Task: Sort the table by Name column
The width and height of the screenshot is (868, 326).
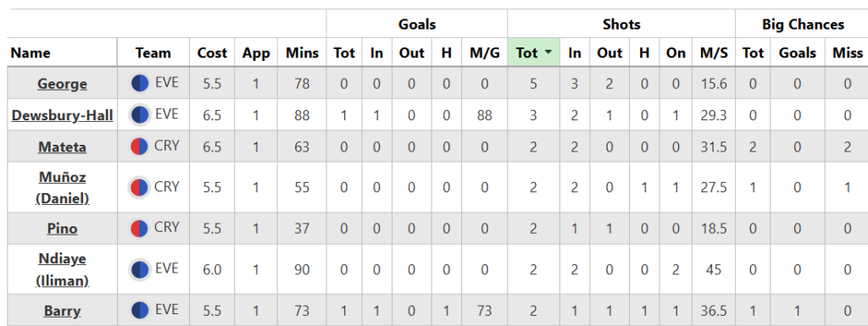Action: click(x=31, y=53)
